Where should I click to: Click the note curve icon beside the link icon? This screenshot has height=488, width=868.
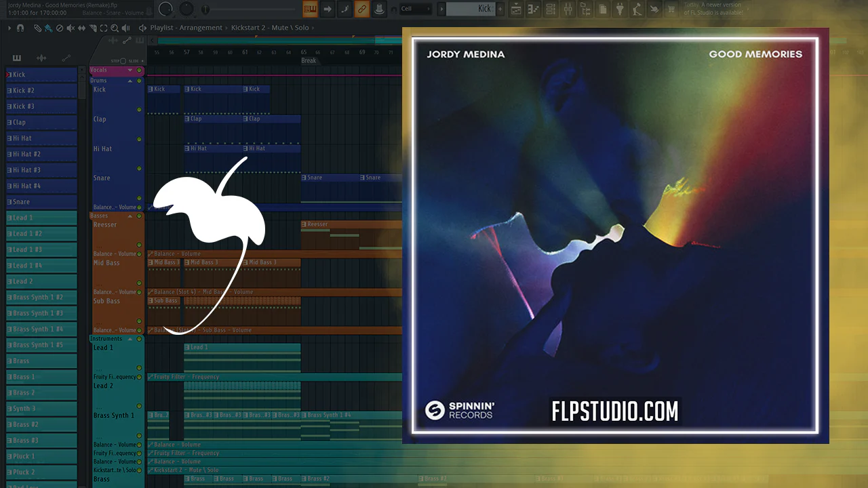[x=344, y=9]
